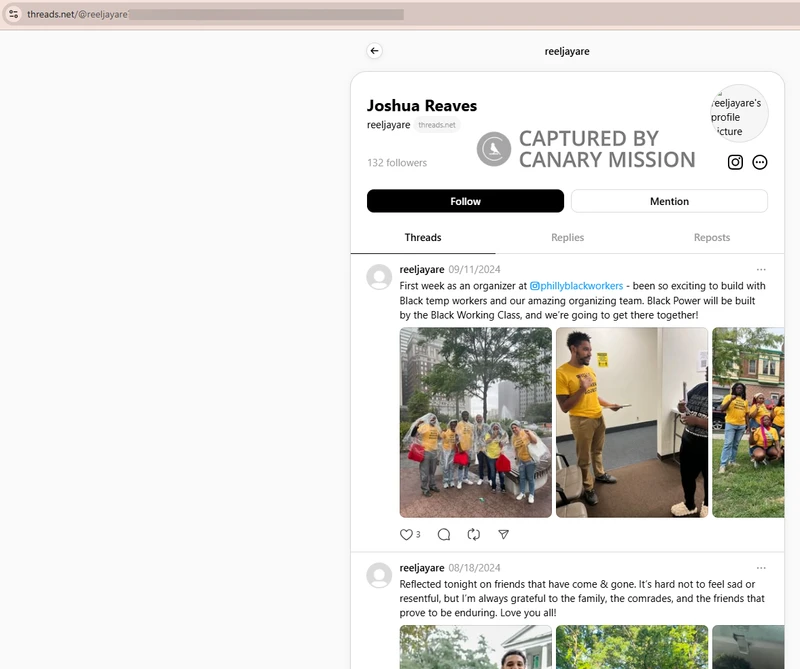View reeljayare's profile picture

pos(739,113)
